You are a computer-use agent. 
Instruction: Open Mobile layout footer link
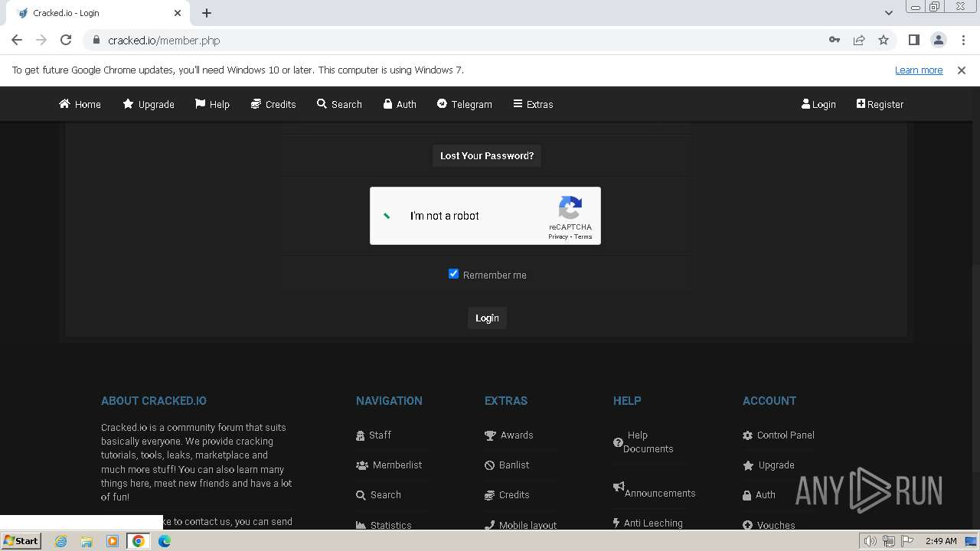[x=521, y=525]
